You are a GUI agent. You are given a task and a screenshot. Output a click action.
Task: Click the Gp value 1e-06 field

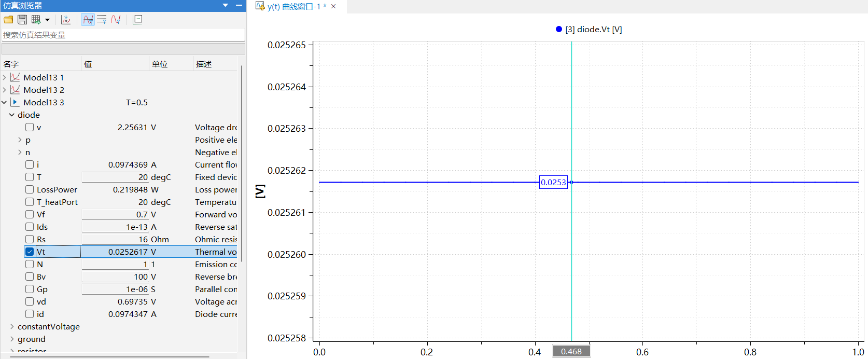point(115,289)
